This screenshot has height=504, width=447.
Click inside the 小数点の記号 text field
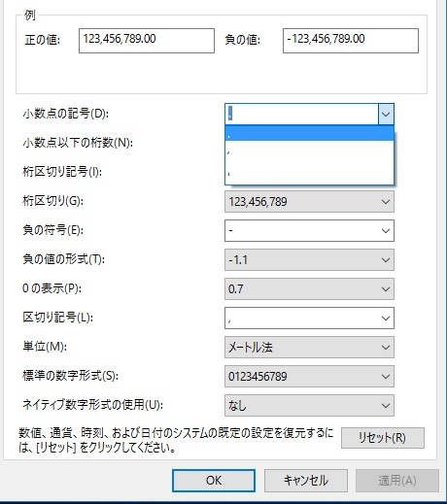coord(301,114)
